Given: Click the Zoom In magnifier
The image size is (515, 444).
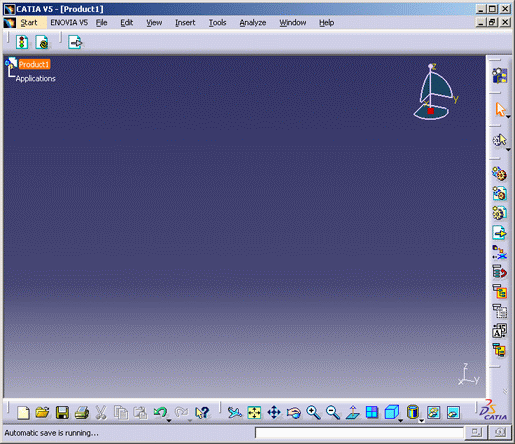Looking at the screenshot, I should tap(313, 413).
